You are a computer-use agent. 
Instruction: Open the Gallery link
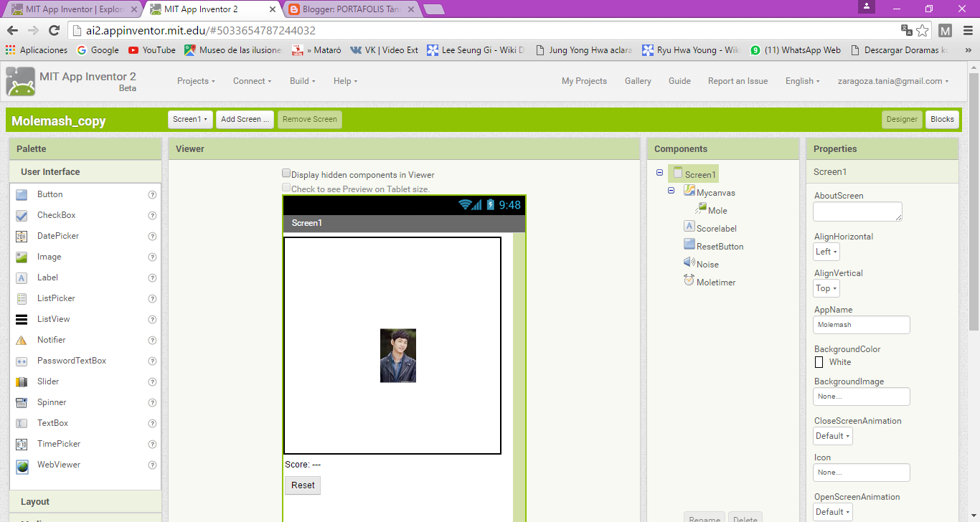pyautogui.click(x=638, y=81)
